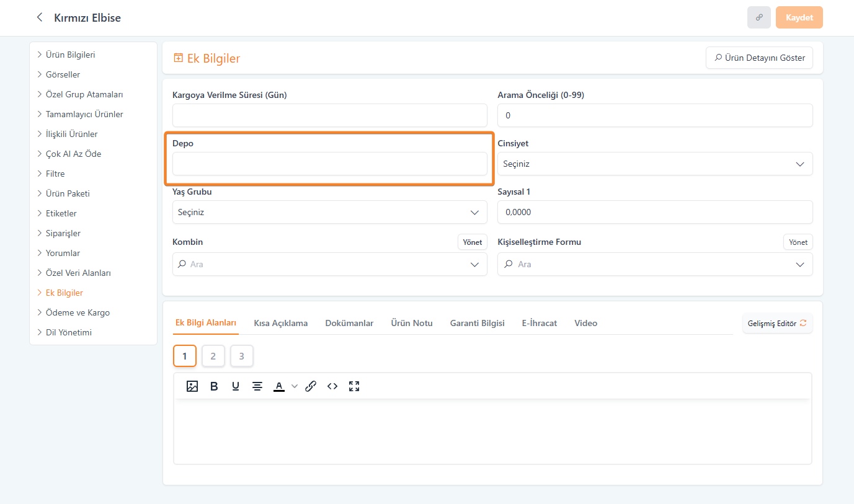This screenshot has width=854, height=504.
Task: Open the Cinsiyet dropdown
Action: [654, 164]
